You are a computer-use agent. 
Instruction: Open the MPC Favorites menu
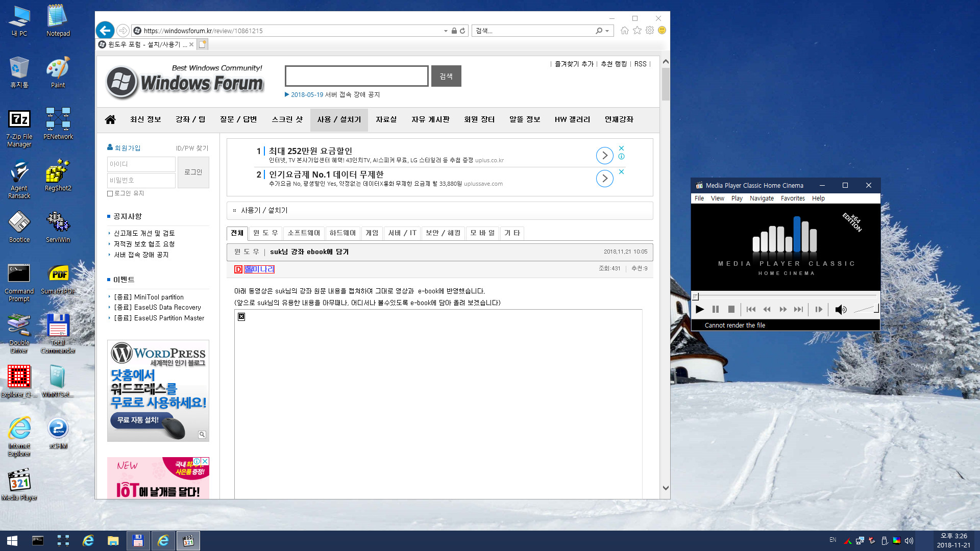pos(793,198)
